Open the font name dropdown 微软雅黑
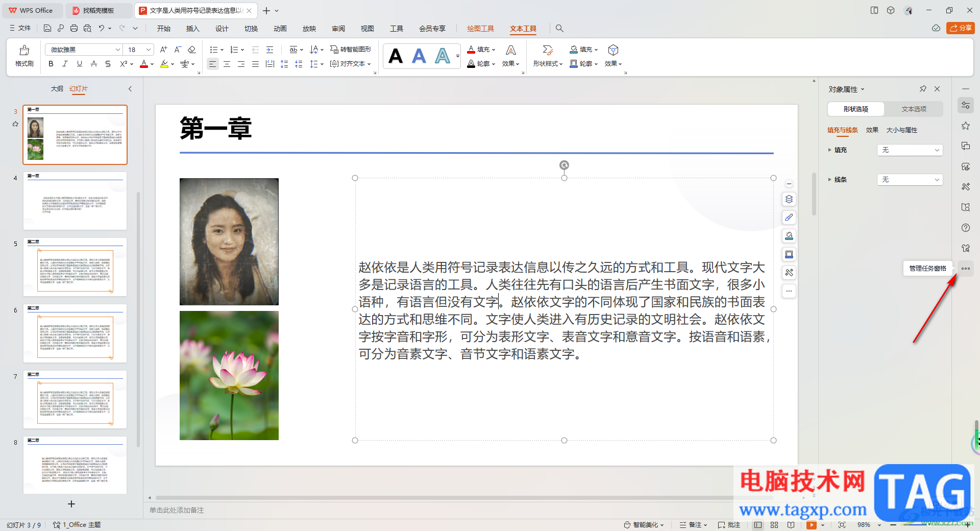 pos(118,50)
